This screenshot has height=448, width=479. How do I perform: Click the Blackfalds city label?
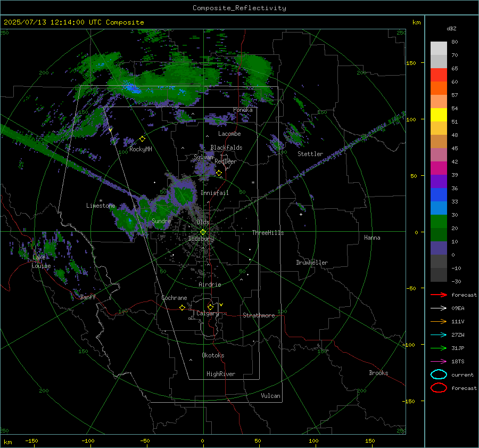226,148
